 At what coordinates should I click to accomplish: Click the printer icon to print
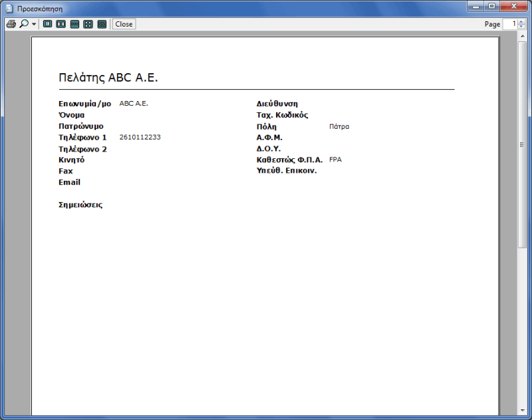coord(10,24)
